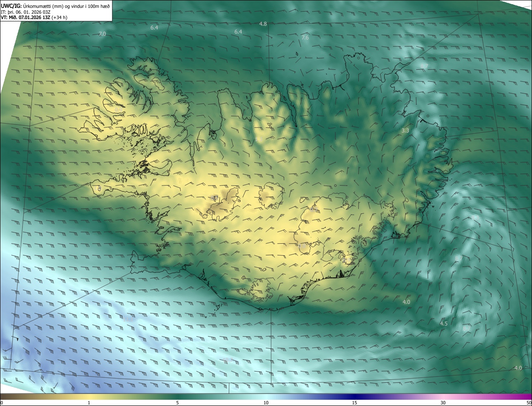
Task: Click the "50" tick on the color scale
Action: click(x=529, y=403)
